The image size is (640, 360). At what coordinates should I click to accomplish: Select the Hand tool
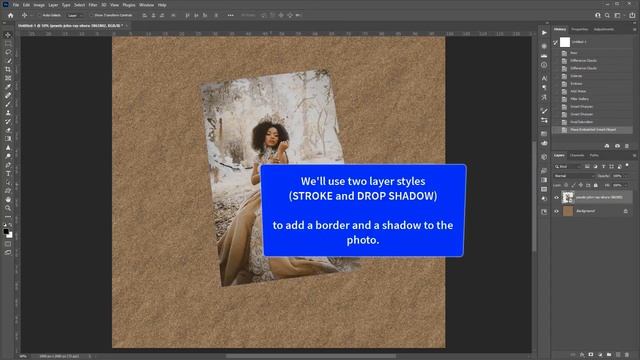[x=8, y=200]
